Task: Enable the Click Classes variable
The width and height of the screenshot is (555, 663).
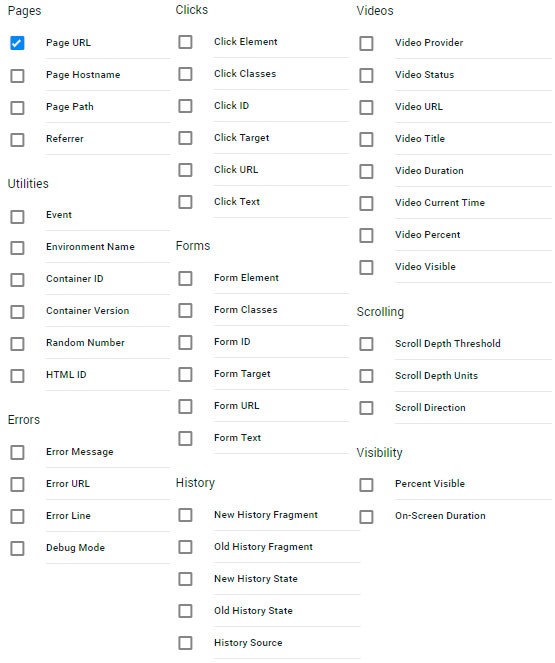Action: (185, 74)
